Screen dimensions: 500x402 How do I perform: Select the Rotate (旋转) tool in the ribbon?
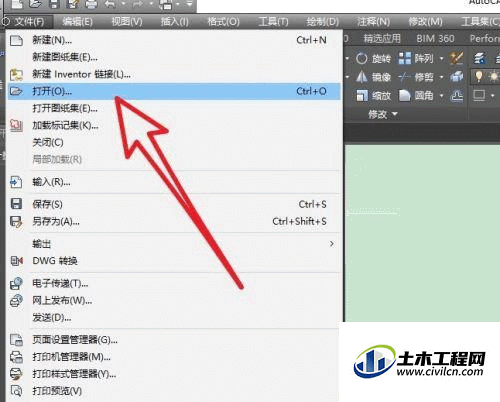373,59
